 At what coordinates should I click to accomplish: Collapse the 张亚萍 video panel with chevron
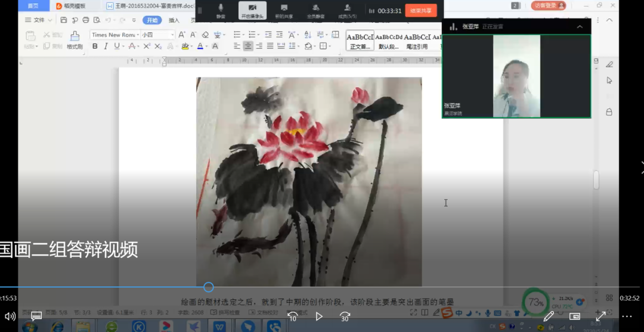point(580,27)
